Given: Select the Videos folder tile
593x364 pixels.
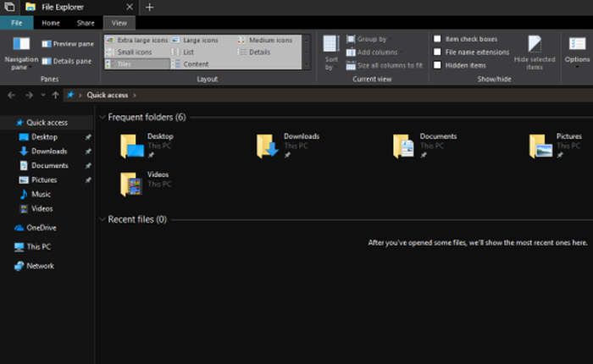Looking at the screenshot, I should click(x=146, y=184).
